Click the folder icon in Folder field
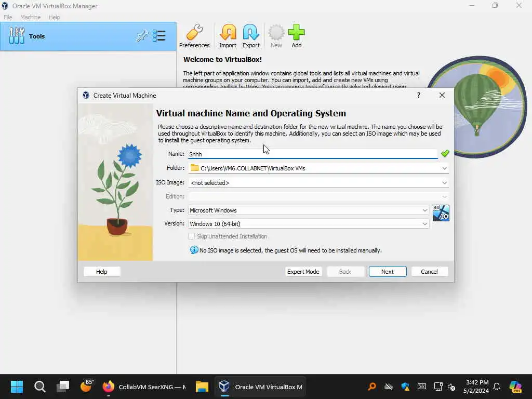 point(194,168)
